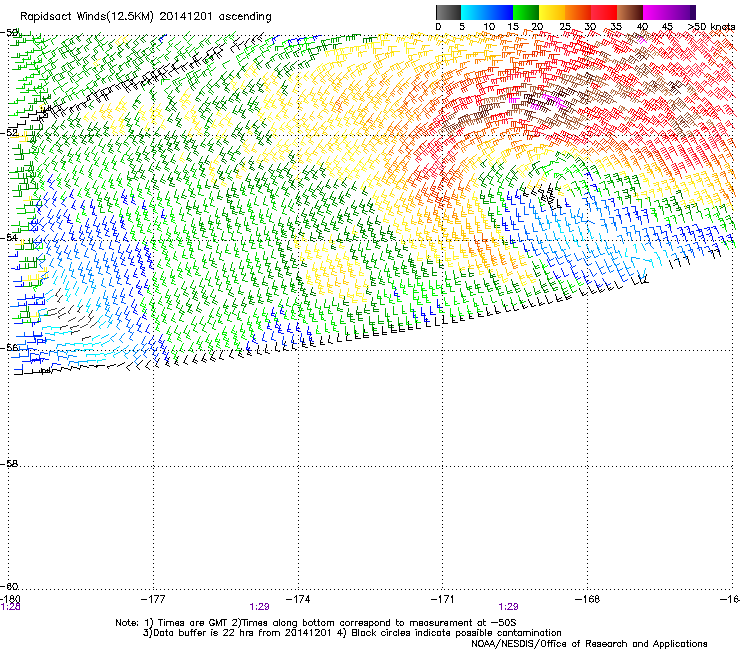The height and width of the screenshot is (650, 740).
Task: Click the '-52' latitude axis label
Action: 9,133
